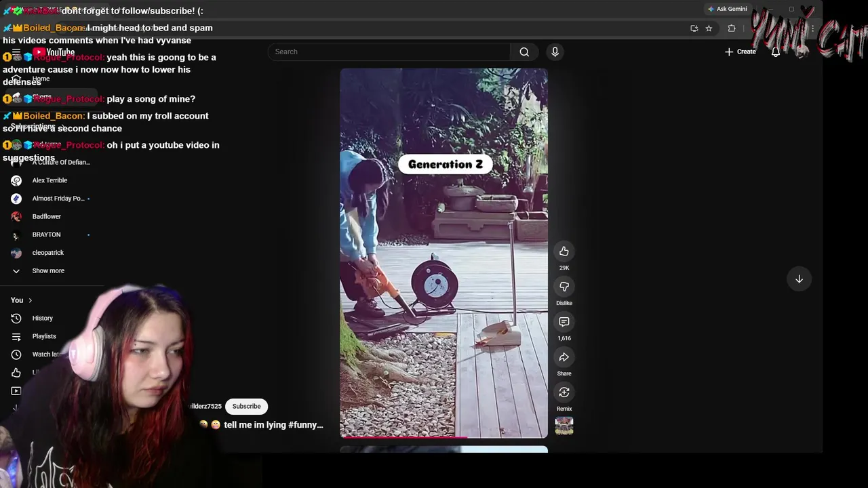Dislike the current short

pyautogui.click(x=564, y=287)
